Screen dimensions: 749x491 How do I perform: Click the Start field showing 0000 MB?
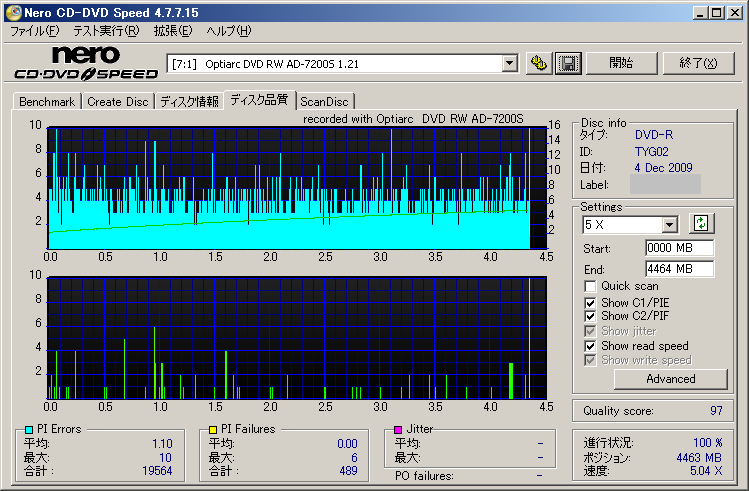(x=679, y=248)
